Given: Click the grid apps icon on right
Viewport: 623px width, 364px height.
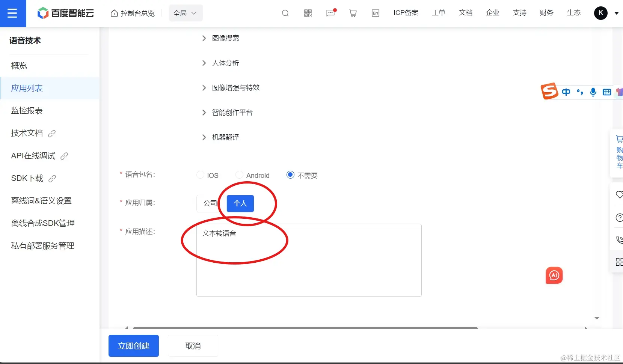Looking at the screenshot, I should pos(619,262).
